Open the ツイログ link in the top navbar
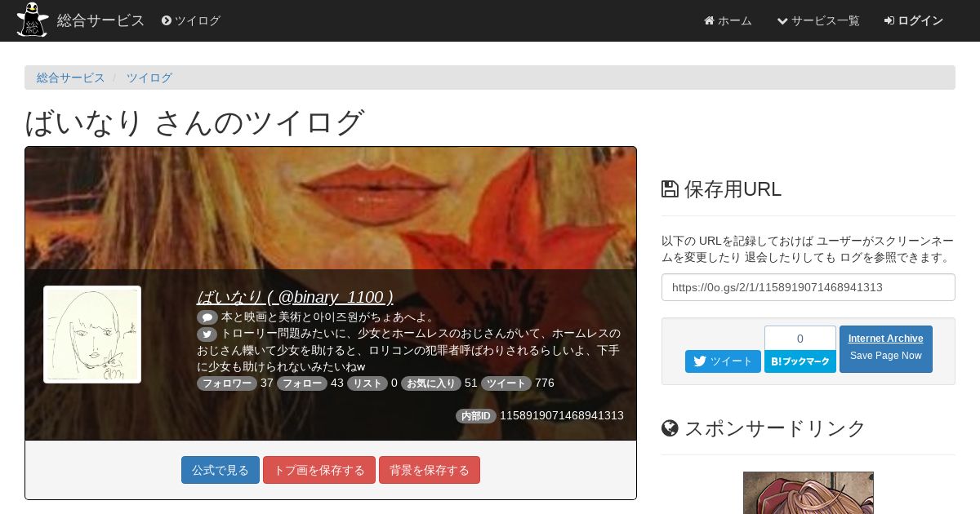This screenshot has height=514, width=980. [191, 20]
